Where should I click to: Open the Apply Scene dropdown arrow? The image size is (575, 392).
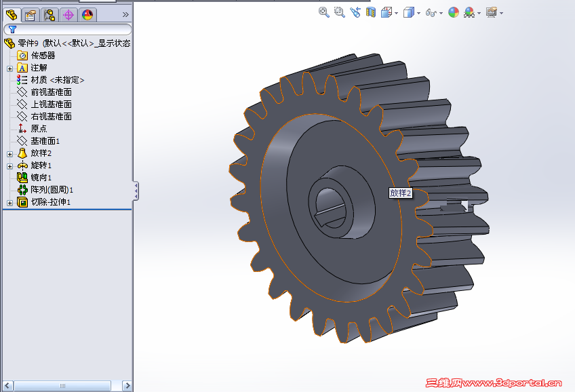(x=479, y=13)
